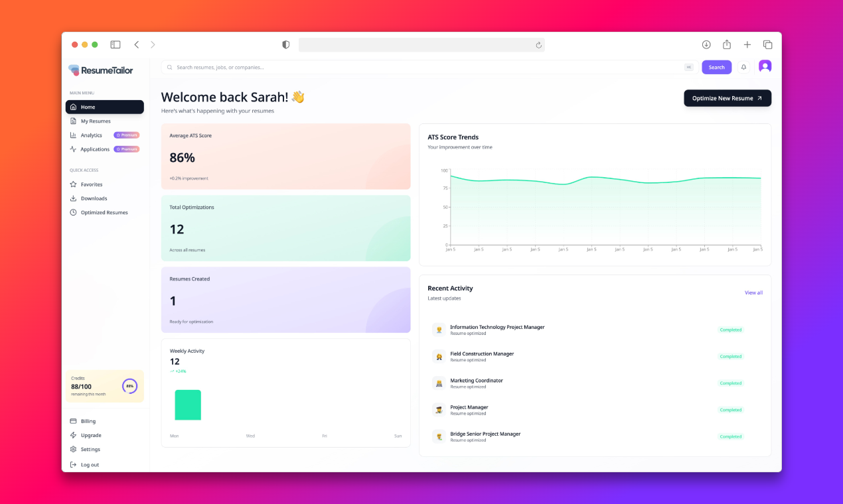The width and height of the screenshot is (843, 504).
Task: Open Billing page link
Action: point(88,421)
